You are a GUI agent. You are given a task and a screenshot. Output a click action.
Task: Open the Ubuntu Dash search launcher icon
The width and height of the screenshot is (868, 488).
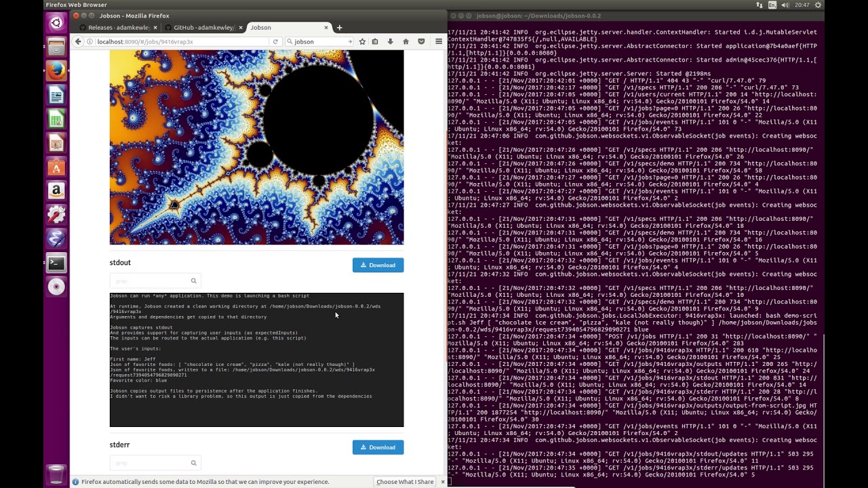[56, 23]
